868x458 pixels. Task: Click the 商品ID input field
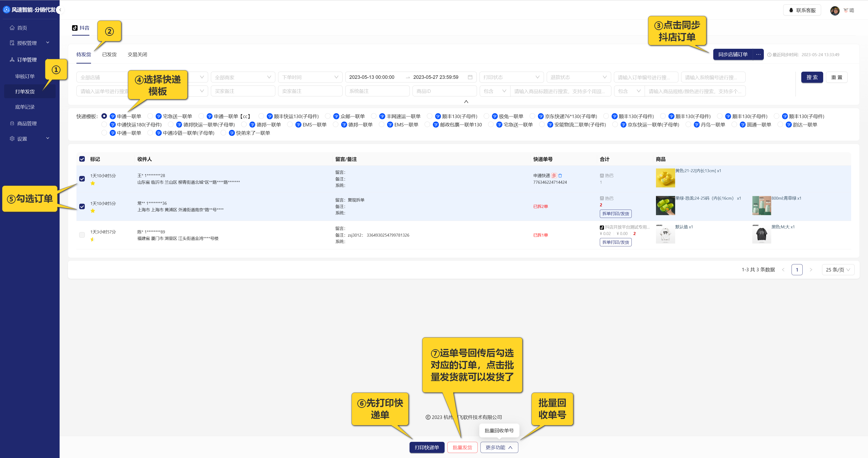(x=444, y=91)
